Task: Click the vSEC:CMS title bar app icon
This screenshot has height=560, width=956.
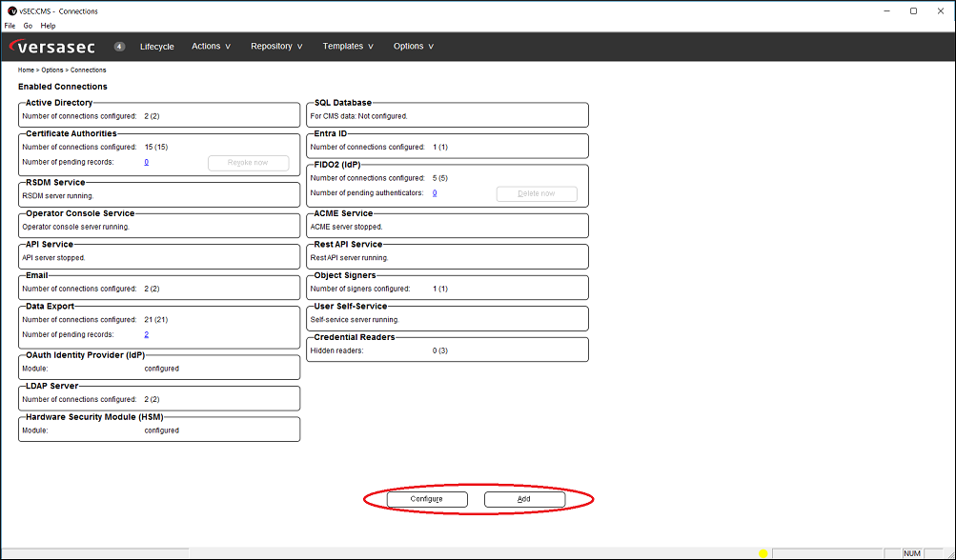Action: pos(11,11)
